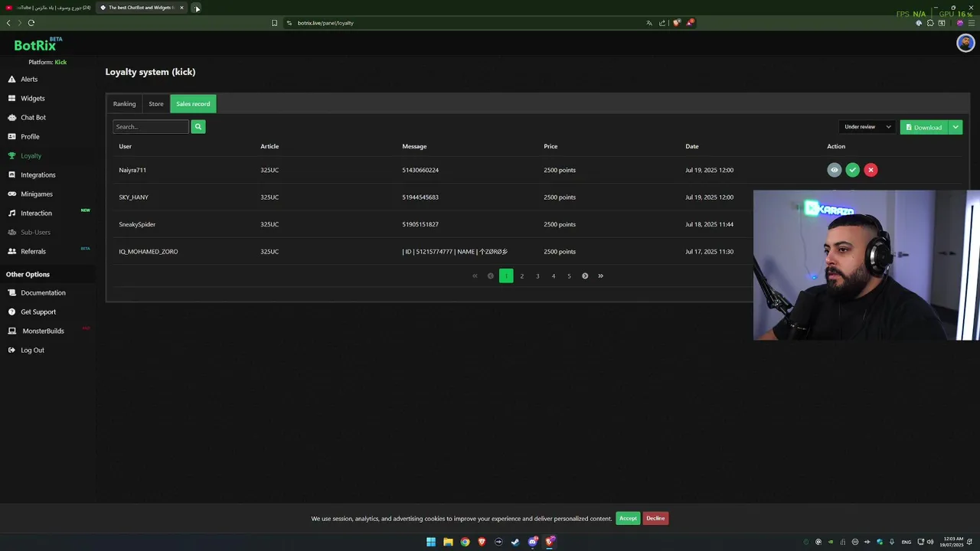This screenshot has width=980, height=551.
Task: Switch to the Store tab
Action: (x=156, y=104)
